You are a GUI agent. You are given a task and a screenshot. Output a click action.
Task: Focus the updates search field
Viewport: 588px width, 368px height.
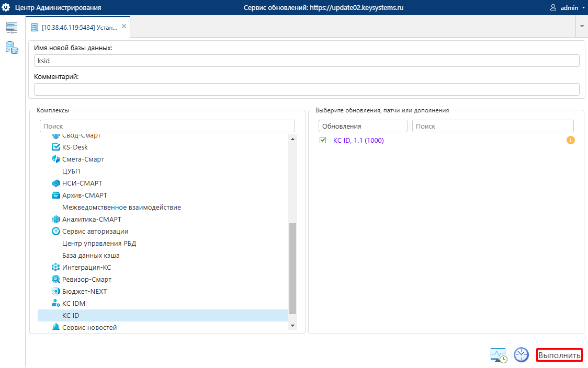[x=493, y=126]
